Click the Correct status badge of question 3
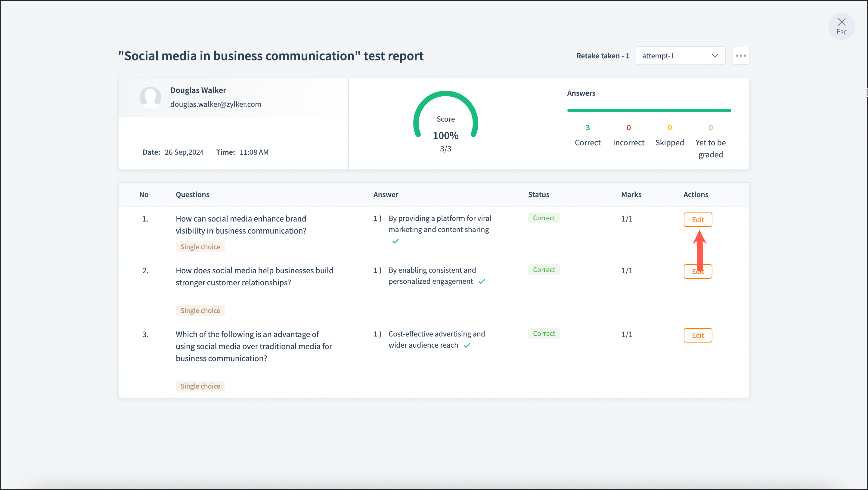The height and width of the screenshot is (490, 868). [544, 333]
